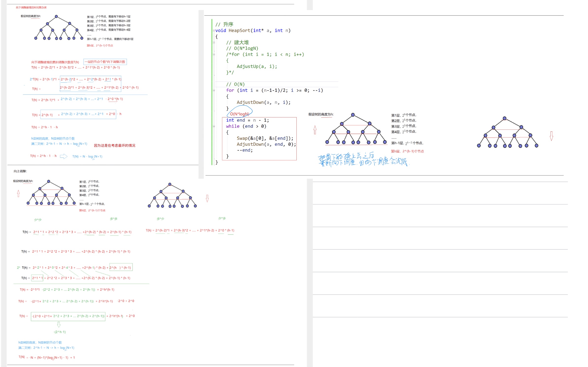Click the red note 因为这是在考虑最坏的情况
The image size is (588, 367).
115,145
